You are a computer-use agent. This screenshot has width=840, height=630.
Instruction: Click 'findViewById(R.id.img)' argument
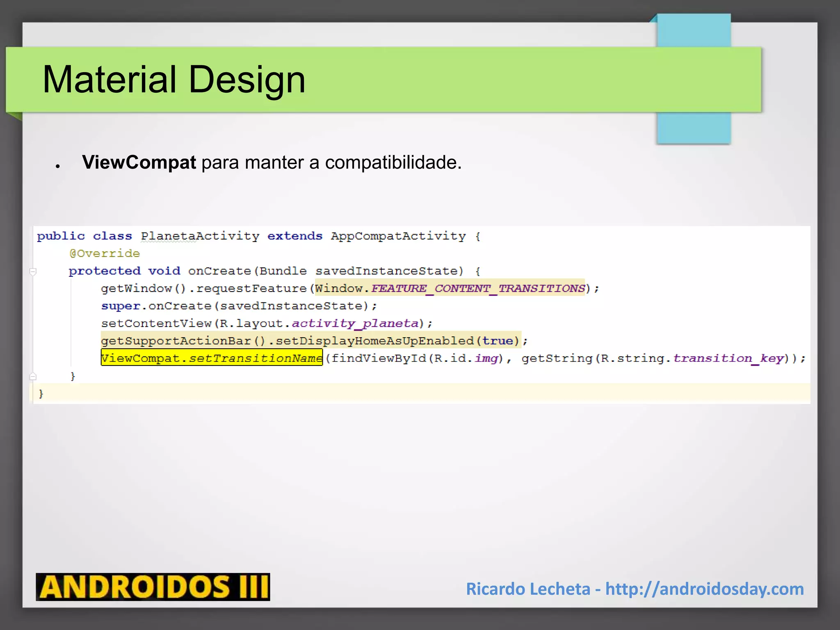(417, 358)
